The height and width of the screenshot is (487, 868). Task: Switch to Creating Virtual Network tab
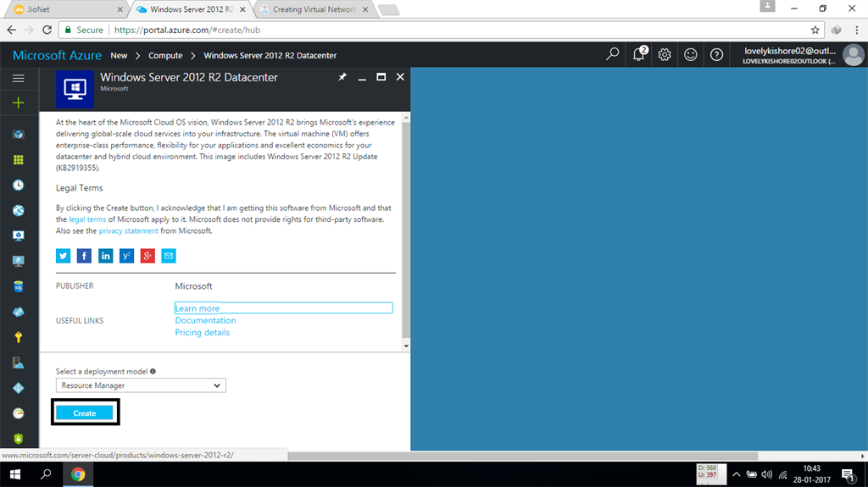pyautogui.click(x=314, y=9)
